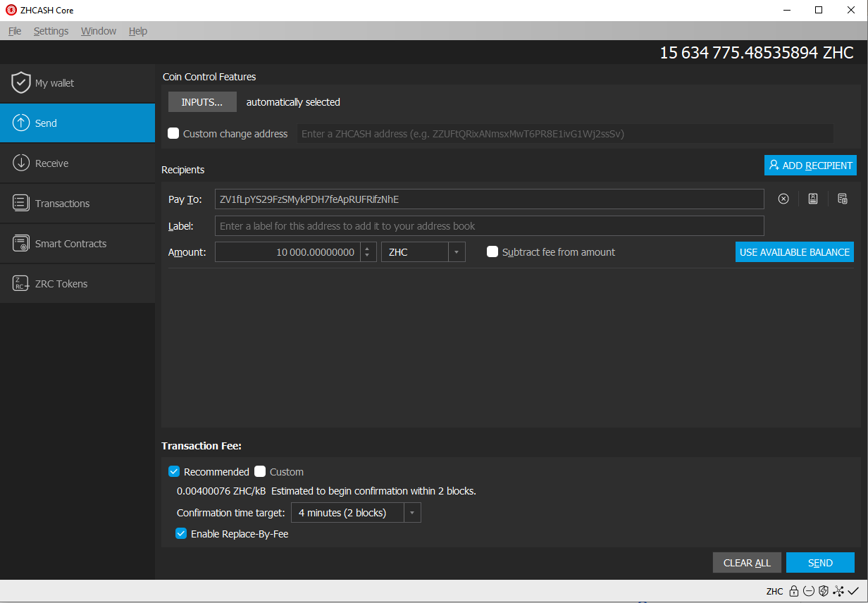Open the address book icon beside Pay To
Viewport: 868px width, 603px height.
click(813, 199)
